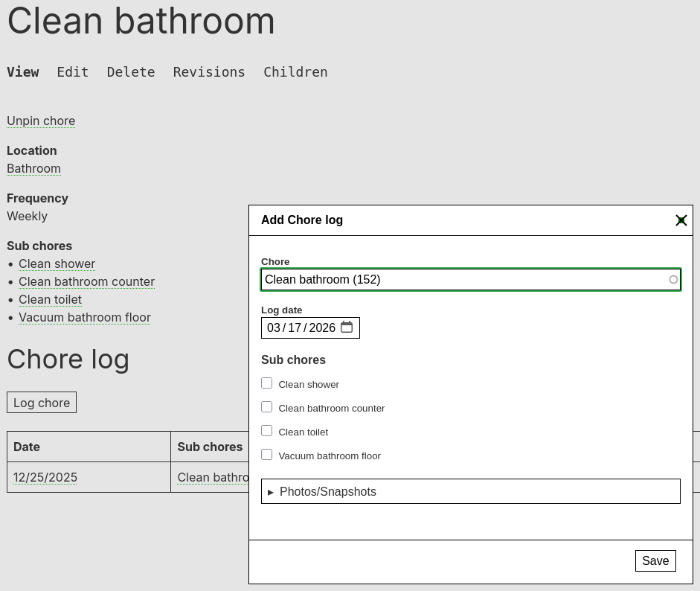Focus the Chore autocomplete input field
Screen dimensions: 700x591
click(461, 280)
